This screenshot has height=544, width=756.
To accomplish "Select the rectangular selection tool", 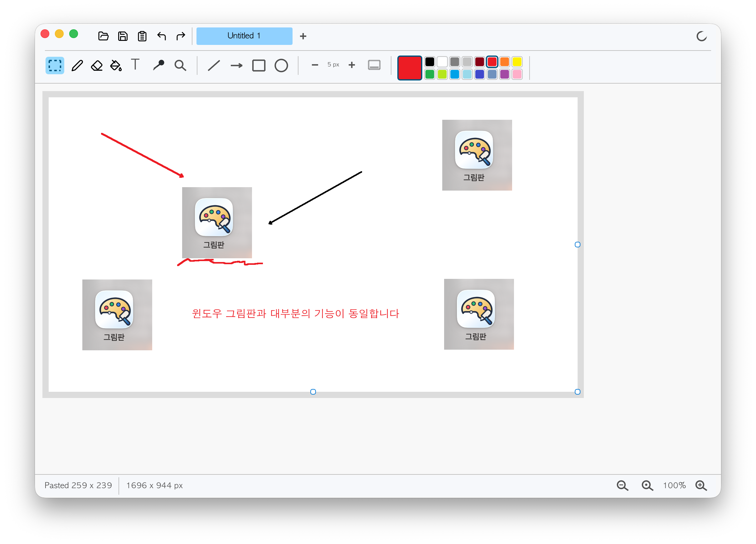I will pyautogui.click(x=55, y=65).
